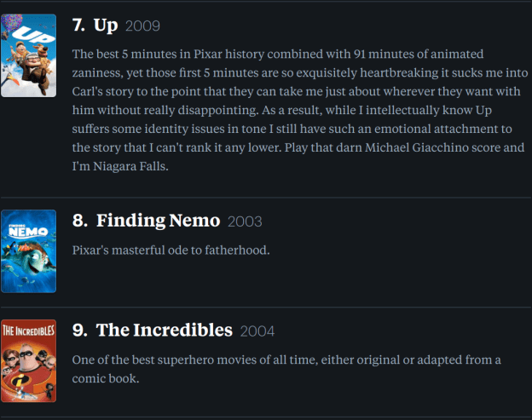
Task: Select the 2003 release year link
Action: [245, 222]
